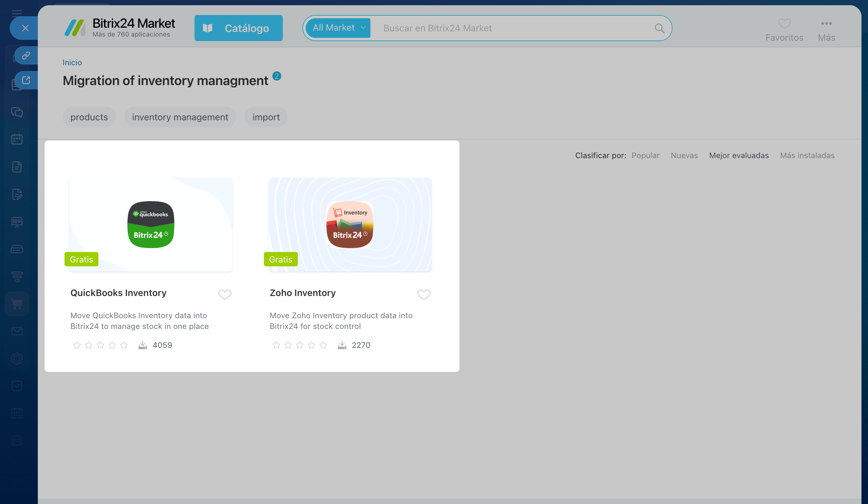
Task: Sort apps by Mejor evaluadas
Action: point(739,156)
